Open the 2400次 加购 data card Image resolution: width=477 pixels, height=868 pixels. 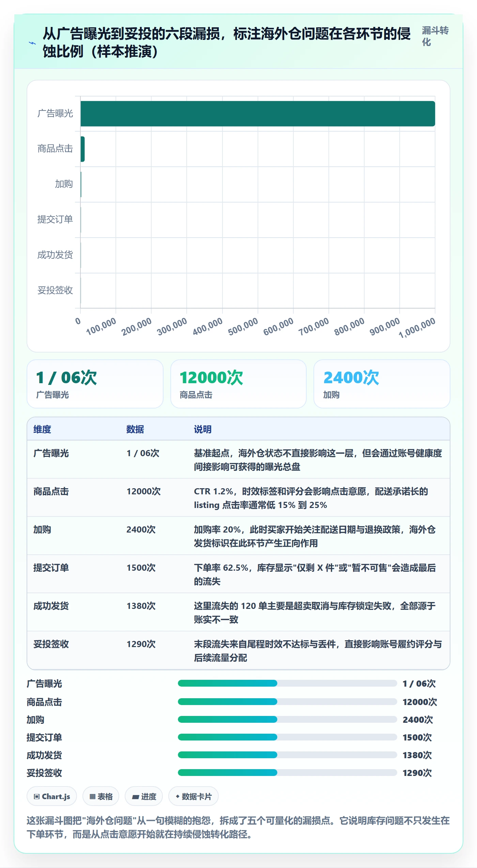382,384
